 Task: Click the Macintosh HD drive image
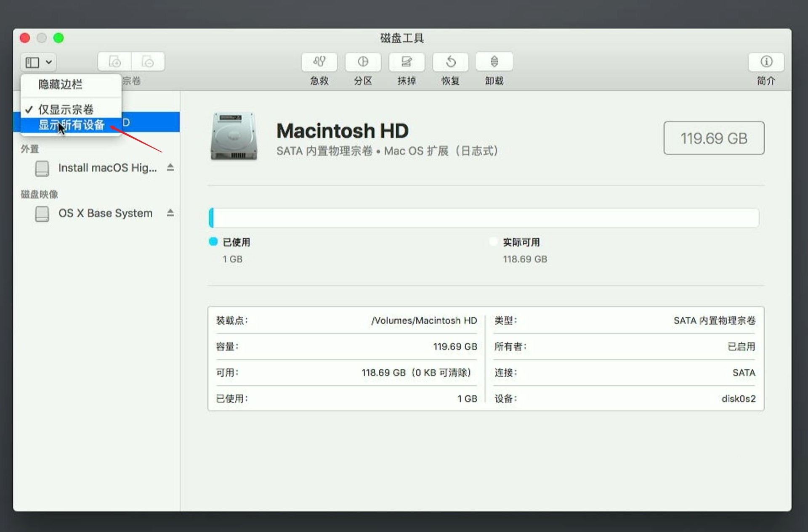point(234,136)
